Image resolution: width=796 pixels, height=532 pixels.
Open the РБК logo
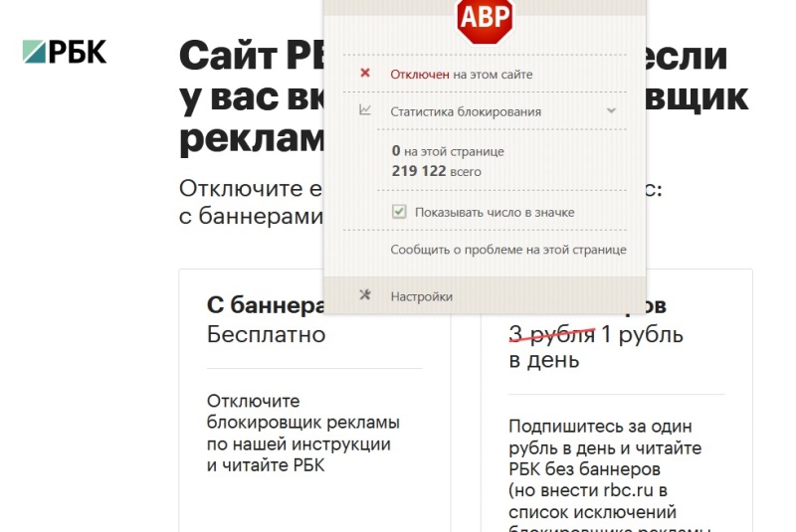pyautogui.click(x=65, y=52)
